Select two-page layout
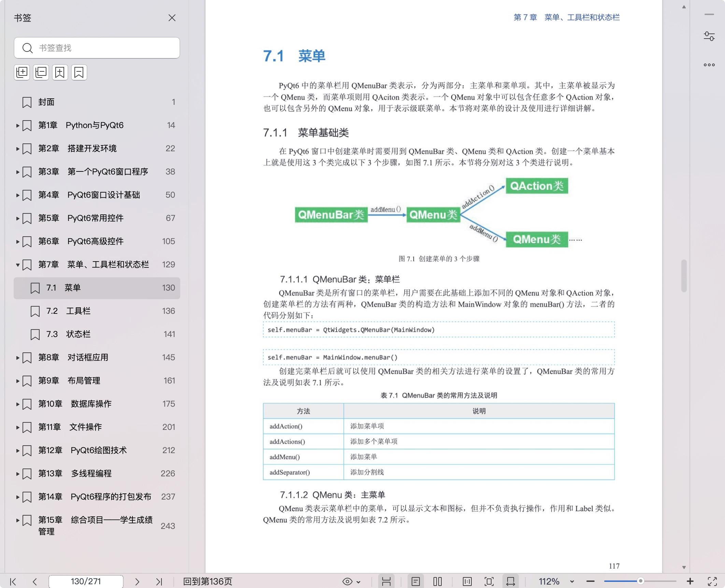This screenshot has height=588, width=725. [x=438, y=582]
